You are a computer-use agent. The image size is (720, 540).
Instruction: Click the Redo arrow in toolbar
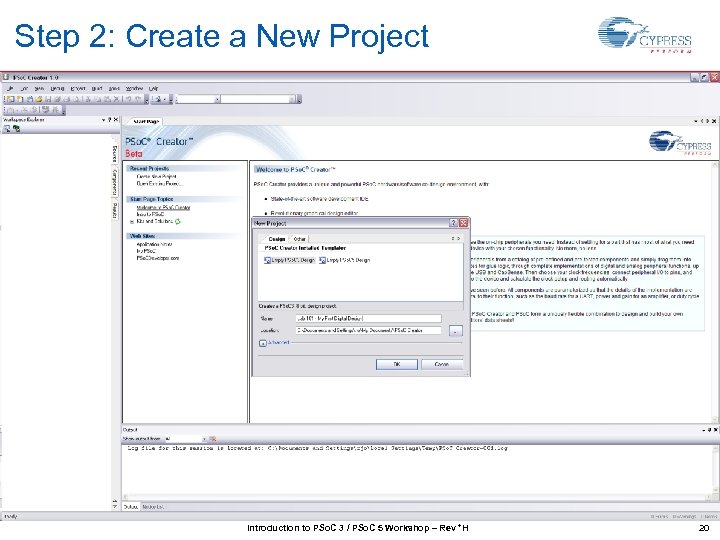coord(137,99)
